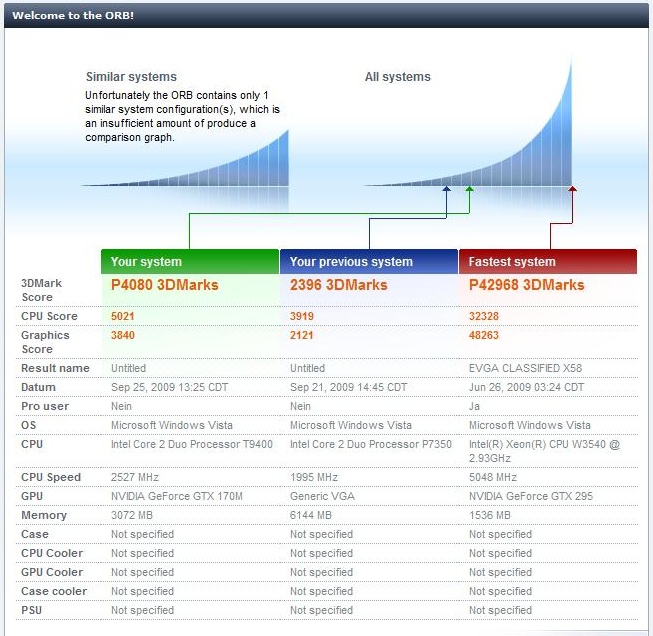The width and height of the screenshot is (653, 636).
Task: Select the blue 'Your previous system' header
Action: tap(369, 262)
